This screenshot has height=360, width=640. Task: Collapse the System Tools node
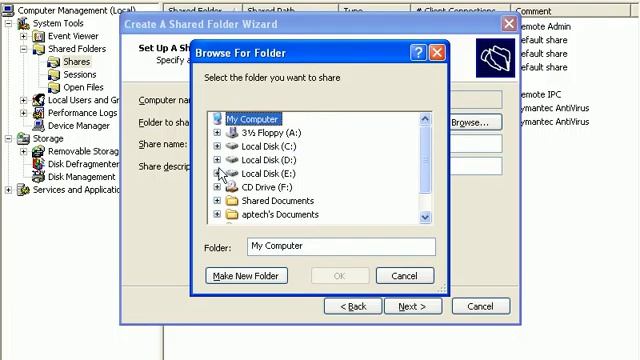point(8,23)
